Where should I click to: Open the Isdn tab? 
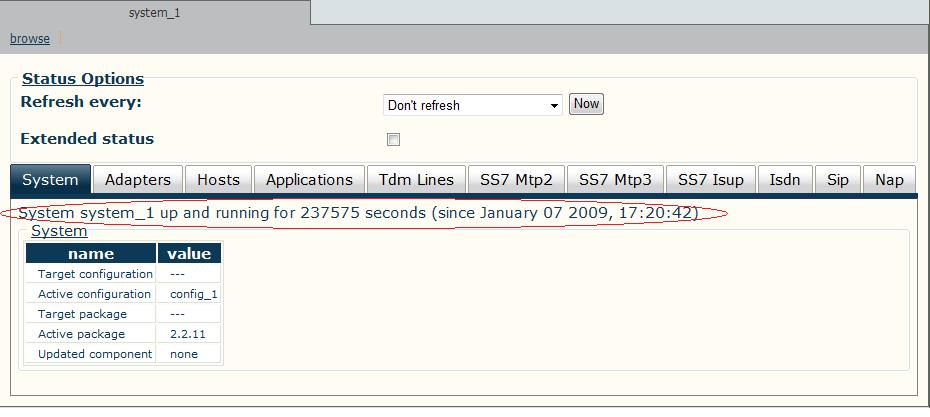[x=785, y=180]
